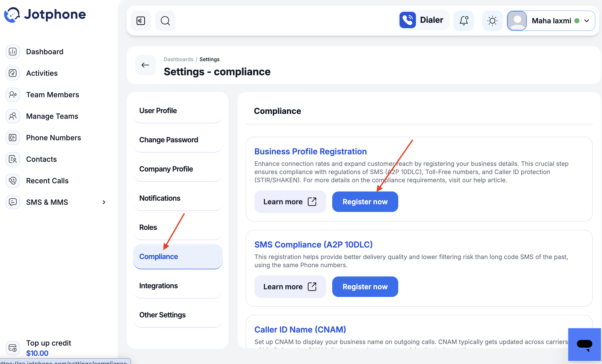Switch to the Notifications tab
The image size is (602, 364).
178,198
